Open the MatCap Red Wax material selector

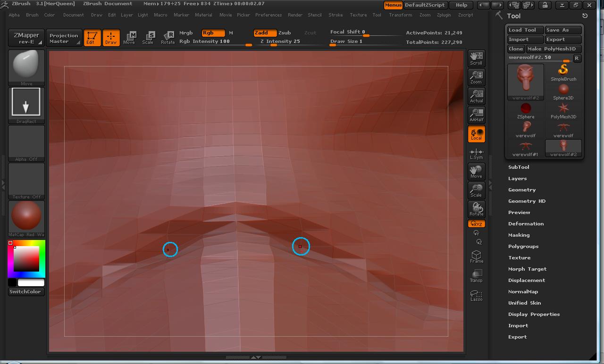tap(26, 219)
